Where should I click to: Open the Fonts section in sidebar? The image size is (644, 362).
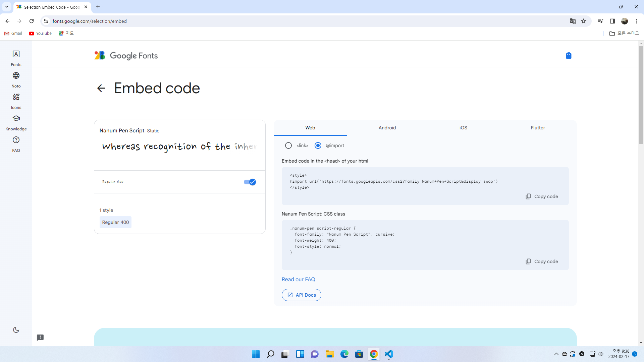(x=16, y=58)
